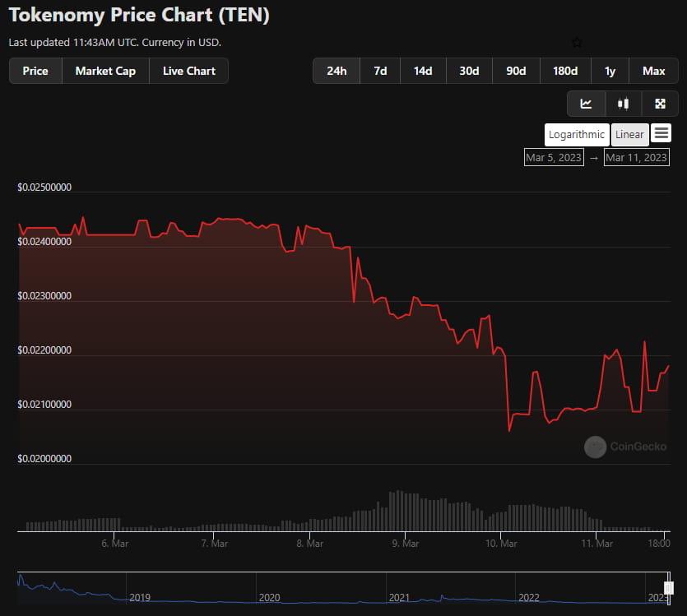Viewport: 687px width, 616px height.
Task: Select the line chart view icon
Action: 587,104
